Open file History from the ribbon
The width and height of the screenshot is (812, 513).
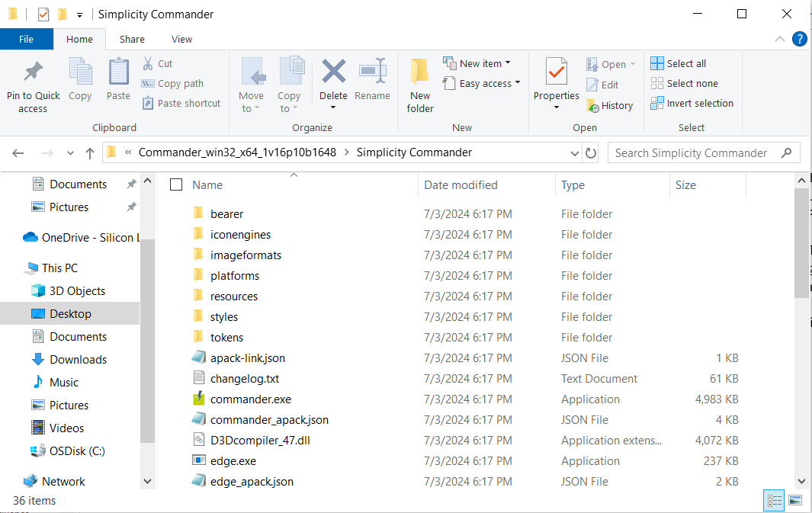(x=609, y=105)
